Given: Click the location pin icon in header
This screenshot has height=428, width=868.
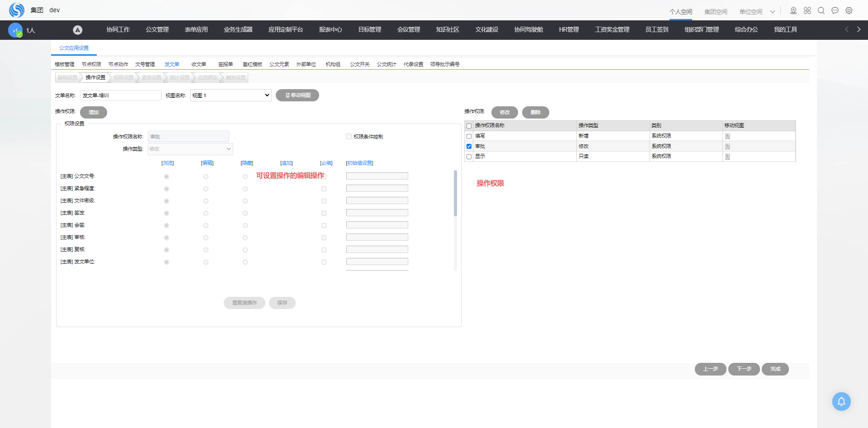Looking at the screenshot, I should point(793,11).
